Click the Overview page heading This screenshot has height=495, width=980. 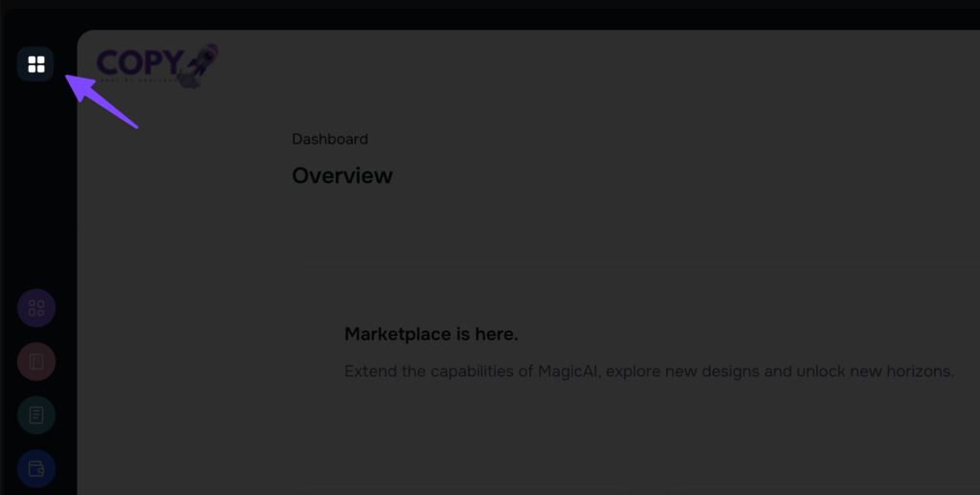pos(342,176)
